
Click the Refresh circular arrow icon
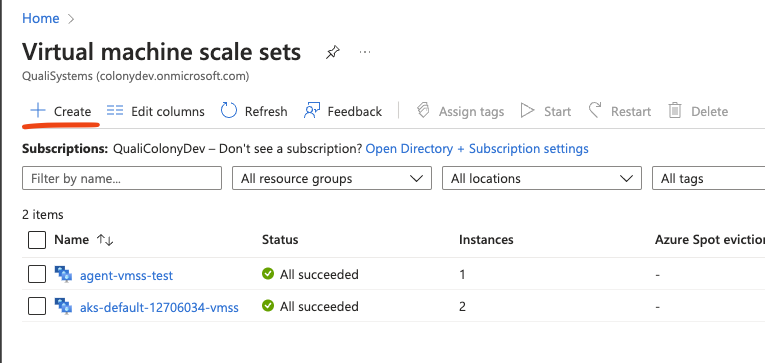pos(229,111)
